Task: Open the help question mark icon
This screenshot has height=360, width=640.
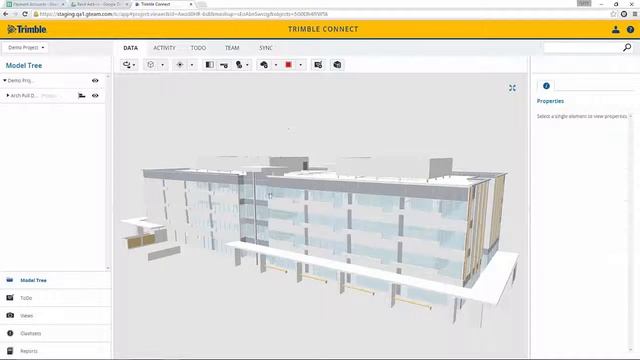Action: [630, 29]
